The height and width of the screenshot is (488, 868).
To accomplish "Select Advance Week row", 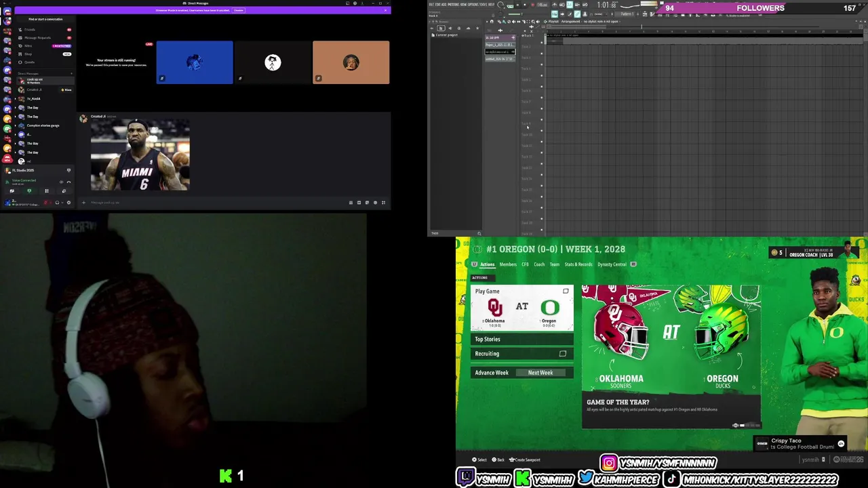I will [522, 373].
